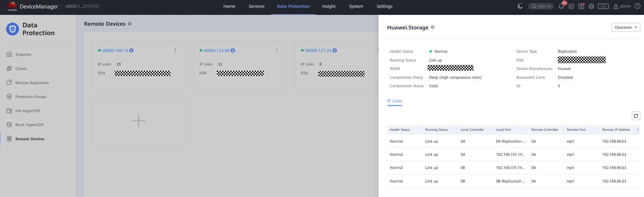The image size is (644, 197).
Task: Select the Data Protection menu
Action: (x=293, y=6)
